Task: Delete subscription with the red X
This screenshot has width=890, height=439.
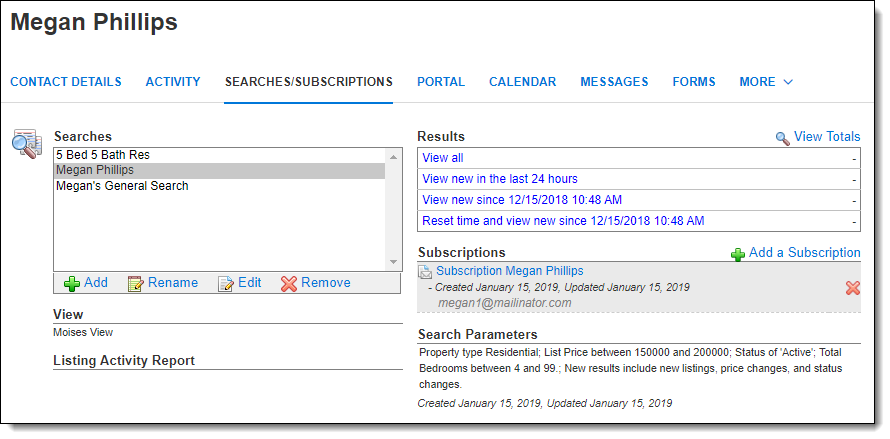Action: tap(853, 288)
